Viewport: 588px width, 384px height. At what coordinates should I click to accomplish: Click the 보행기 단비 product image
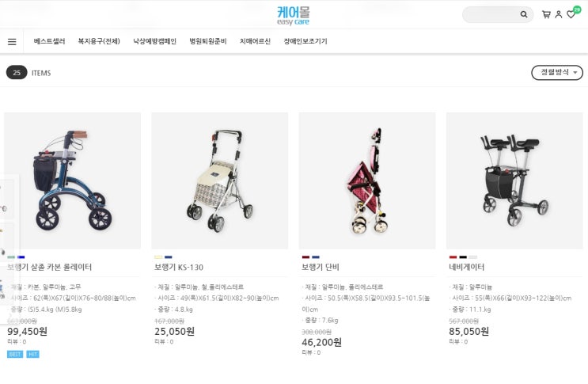367,181
